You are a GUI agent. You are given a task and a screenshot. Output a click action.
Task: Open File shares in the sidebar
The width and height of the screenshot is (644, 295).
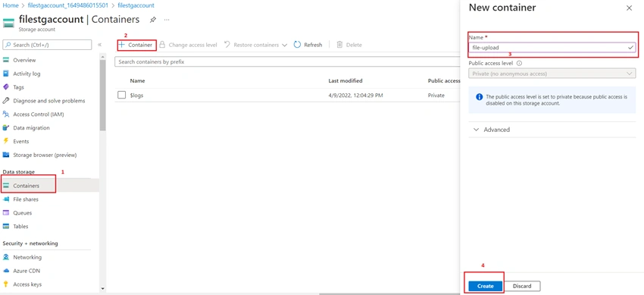tap(26, 199)
